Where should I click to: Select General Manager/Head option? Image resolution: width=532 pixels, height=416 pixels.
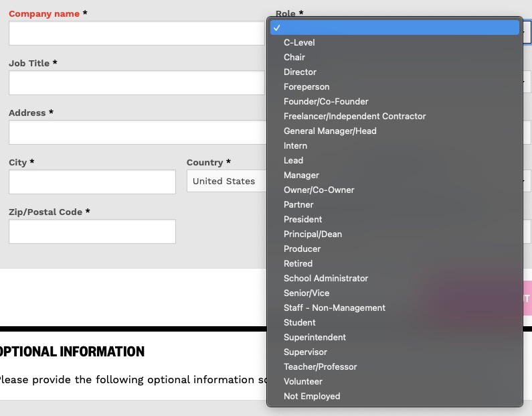click(x=330, y=131)
